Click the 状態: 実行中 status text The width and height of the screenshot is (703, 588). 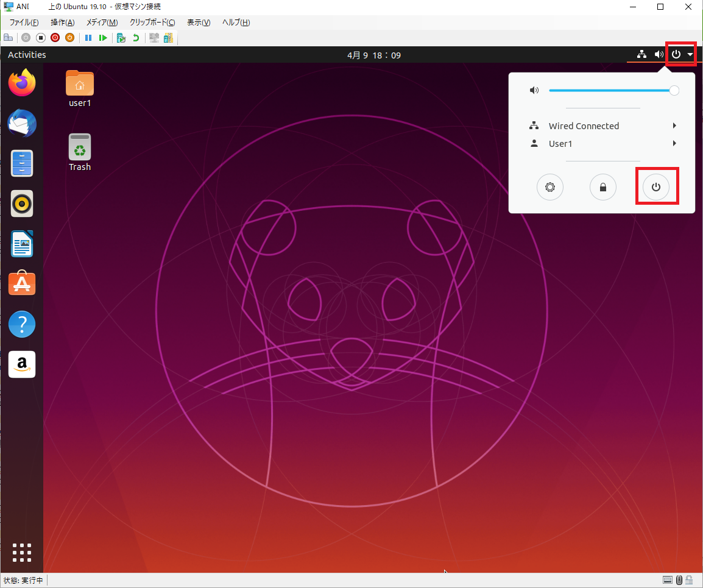pos(23,580)
